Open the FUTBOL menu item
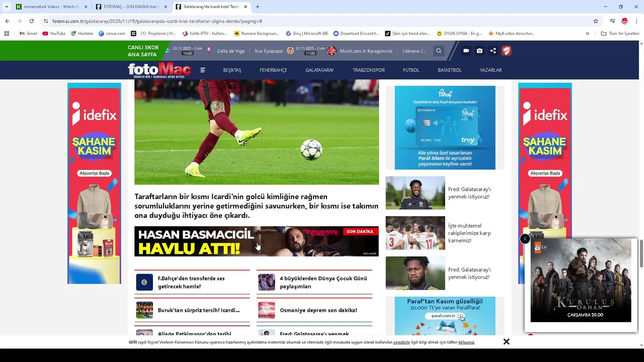This screenshot has height=362, width=644. pos(411,70)
